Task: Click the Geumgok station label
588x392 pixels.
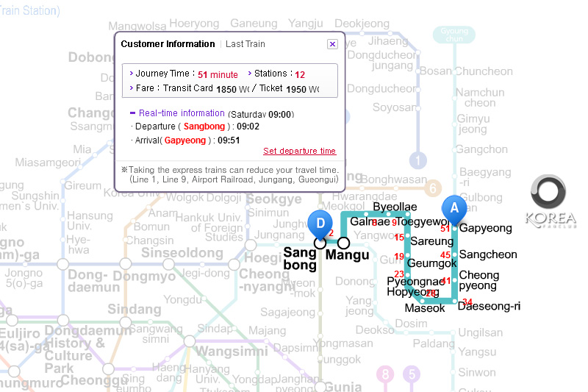Action: (431, 263)
